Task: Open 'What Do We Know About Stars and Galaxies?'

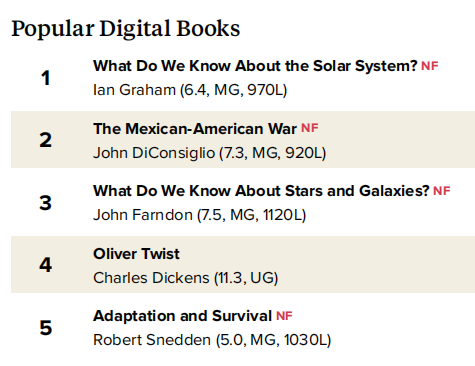Action: click(261, 191)
